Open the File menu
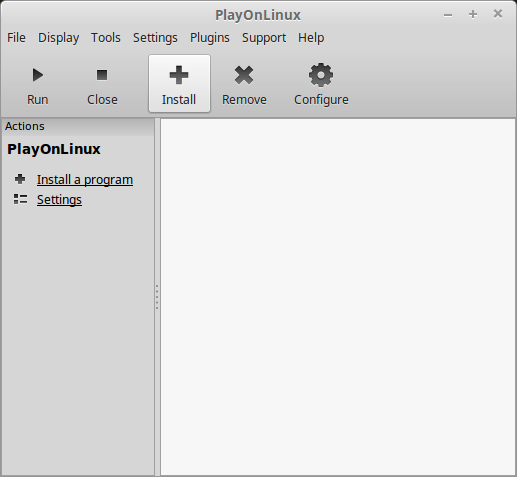This screenshot has width=517, height=477. (x=16, y=38)
